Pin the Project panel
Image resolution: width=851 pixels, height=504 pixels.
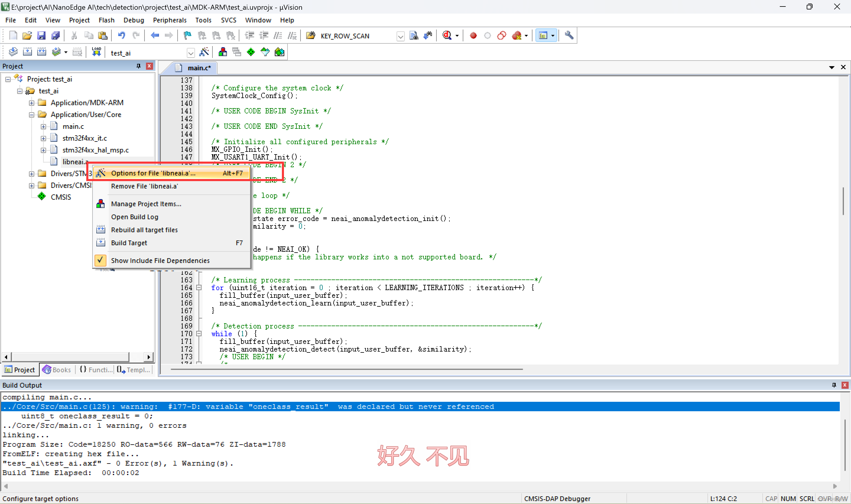[139, 66]
